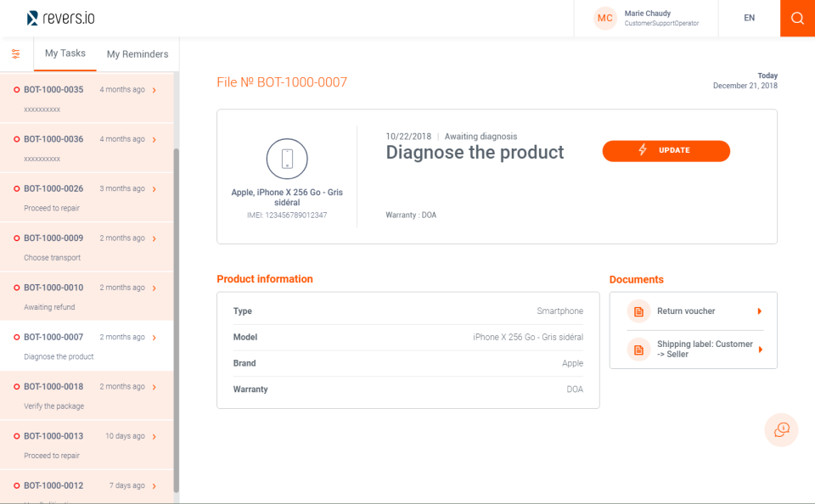Click status circle of BOT-1000-0036
The width and height of the screenshot is (815, 504).
tap(17, 139)
